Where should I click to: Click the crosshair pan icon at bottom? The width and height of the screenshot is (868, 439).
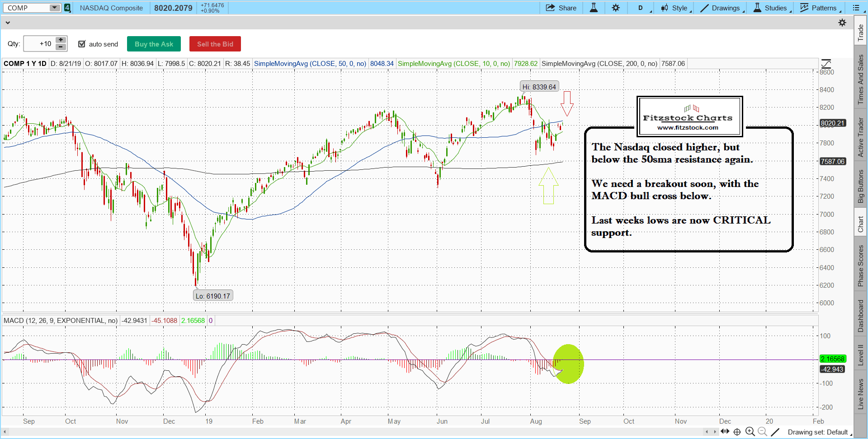point(737,432)
